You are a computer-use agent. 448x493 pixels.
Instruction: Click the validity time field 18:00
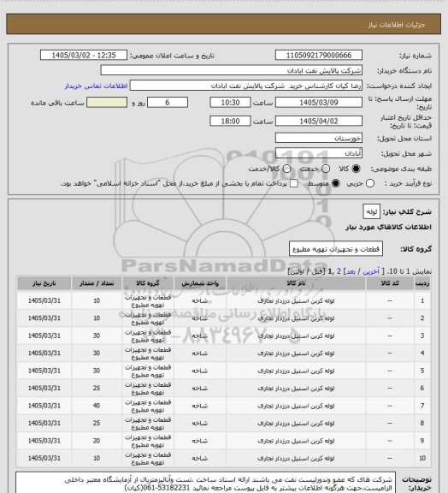click(230, 121)
